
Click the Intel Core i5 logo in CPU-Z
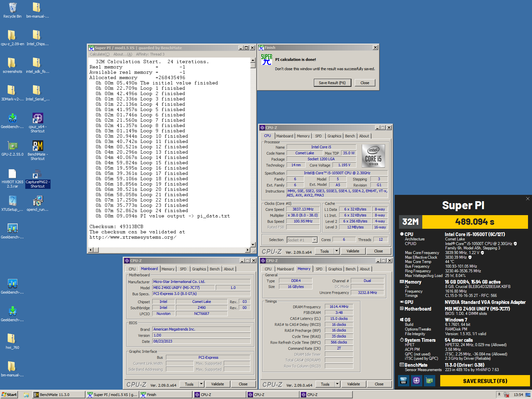(x=373, y=156)
